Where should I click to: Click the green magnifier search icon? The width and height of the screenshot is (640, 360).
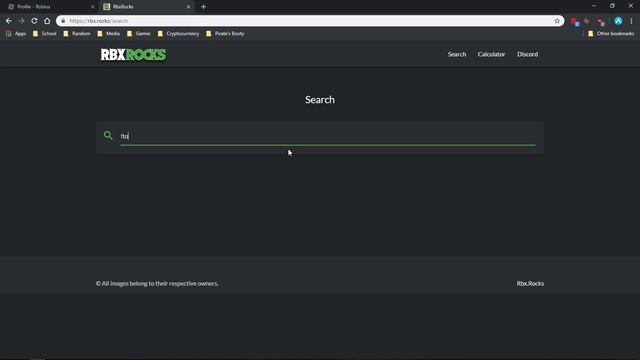[108, 135]
